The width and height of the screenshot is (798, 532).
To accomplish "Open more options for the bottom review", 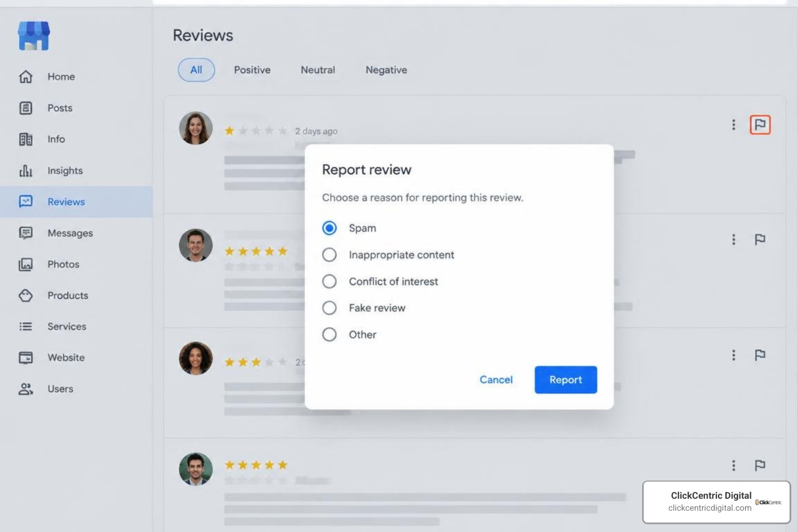I will [734, 465].
